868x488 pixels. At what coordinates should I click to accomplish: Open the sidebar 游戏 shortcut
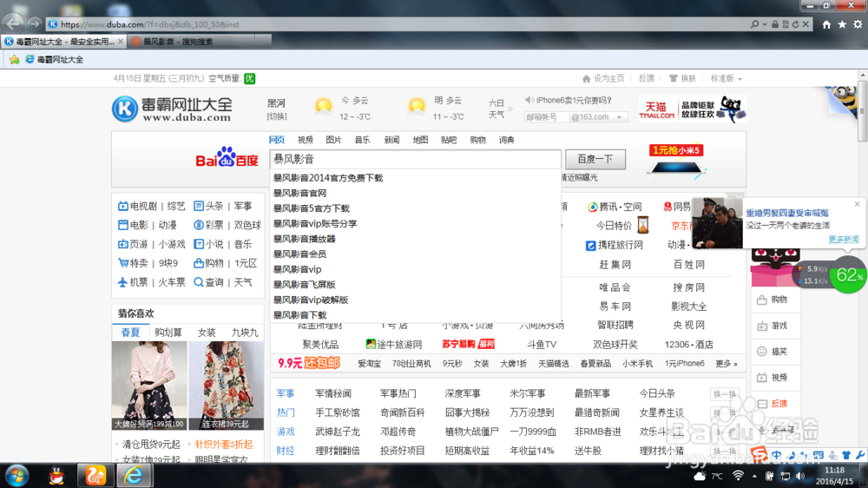click(773, 326)
